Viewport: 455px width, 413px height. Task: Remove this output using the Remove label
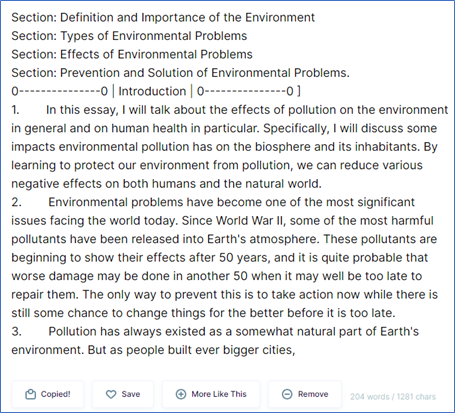(x=313, y=394)
